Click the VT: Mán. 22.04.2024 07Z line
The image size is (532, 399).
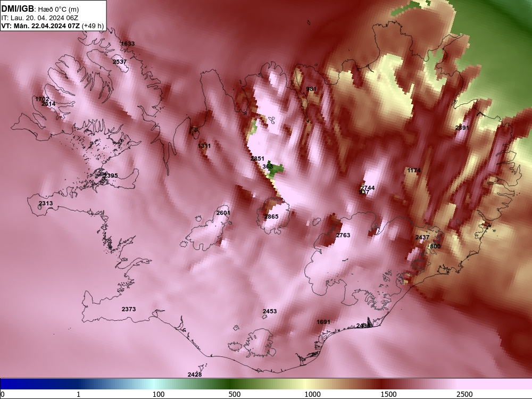tap(41, 26)
